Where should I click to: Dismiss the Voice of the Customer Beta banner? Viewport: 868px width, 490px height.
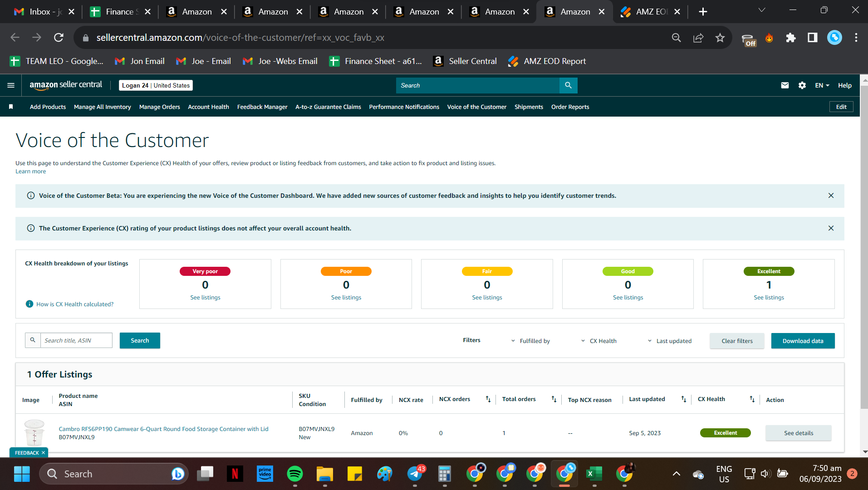(831, 196)
